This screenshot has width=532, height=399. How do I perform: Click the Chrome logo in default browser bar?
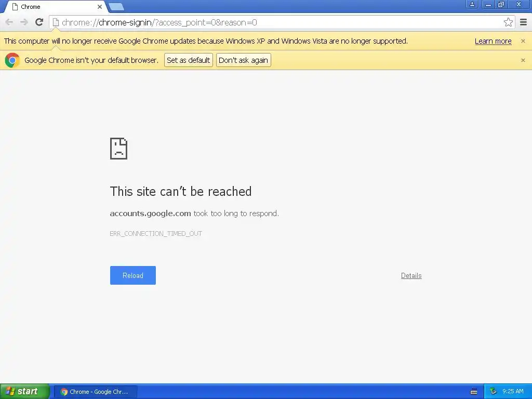pos(12,60)
